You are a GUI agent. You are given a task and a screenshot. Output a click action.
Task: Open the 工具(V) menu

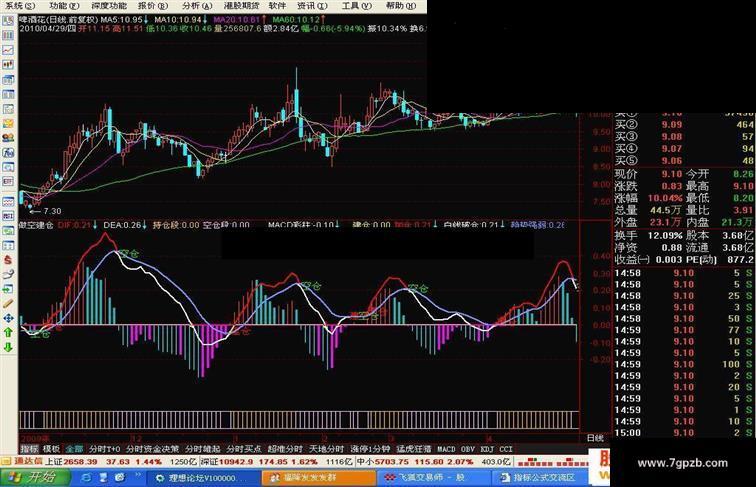[357, 6]
